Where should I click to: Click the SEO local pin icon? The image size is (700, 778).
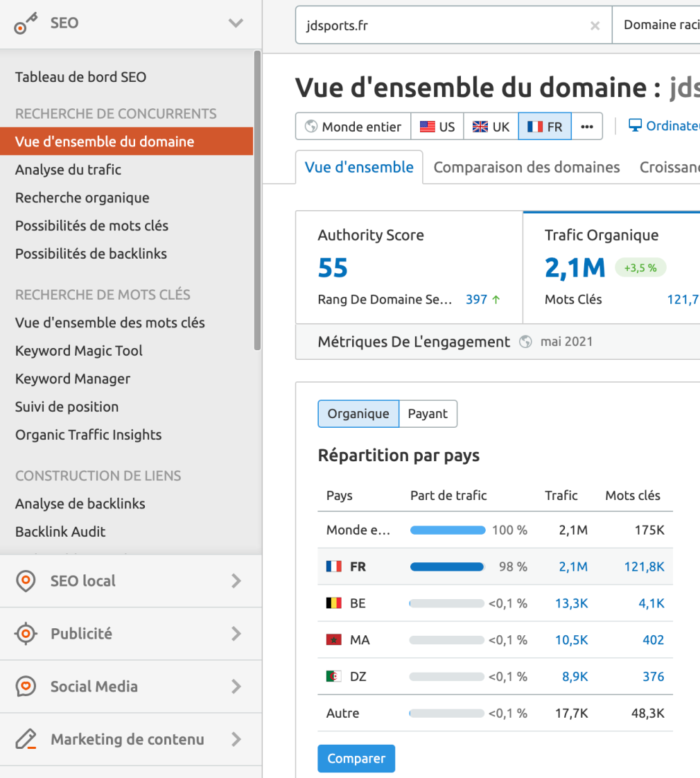pyautogui.click(x=26, y=581)
